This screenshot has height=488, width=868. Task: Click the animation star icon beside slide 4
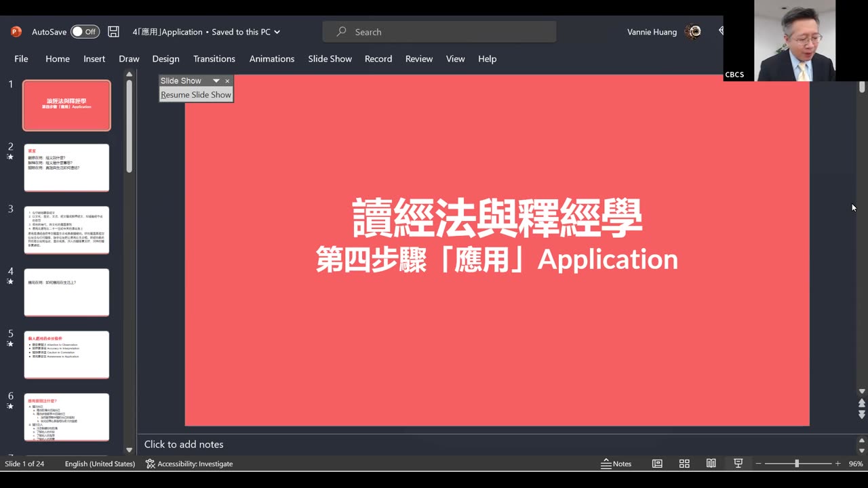point(10,281)
